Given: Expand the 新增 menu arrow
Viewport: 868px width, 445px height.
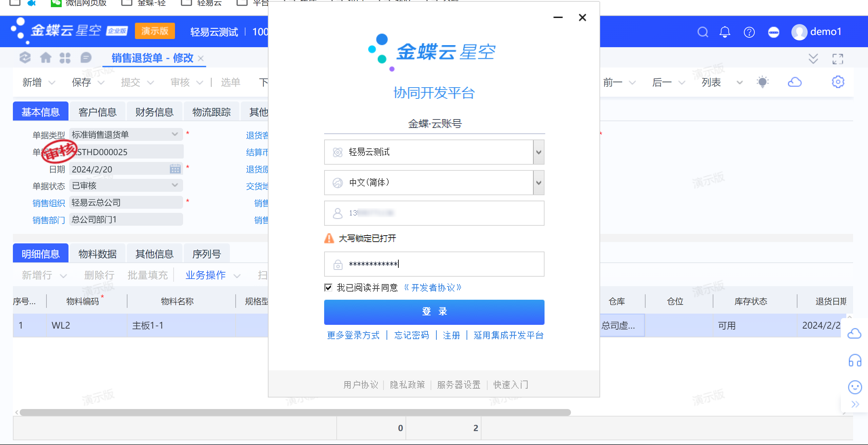Looking at the screenshot, I should point(52,82).
